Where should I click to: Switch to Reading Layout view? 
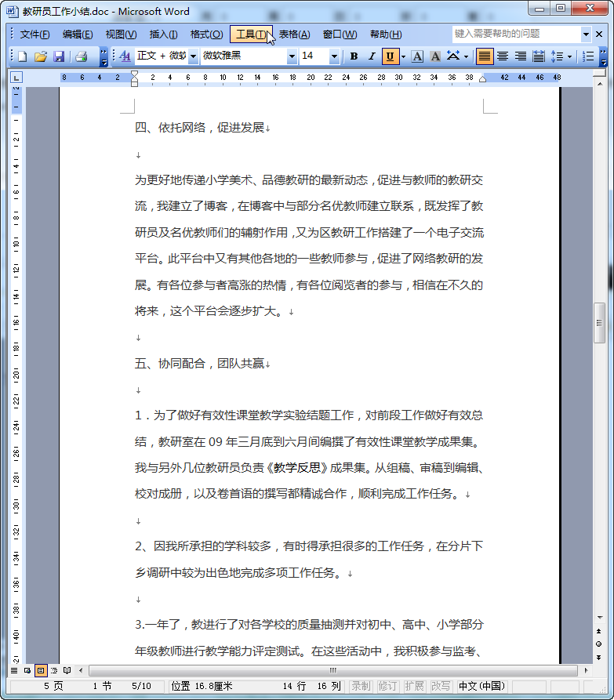pyautogui.click(x=67, y=670)
